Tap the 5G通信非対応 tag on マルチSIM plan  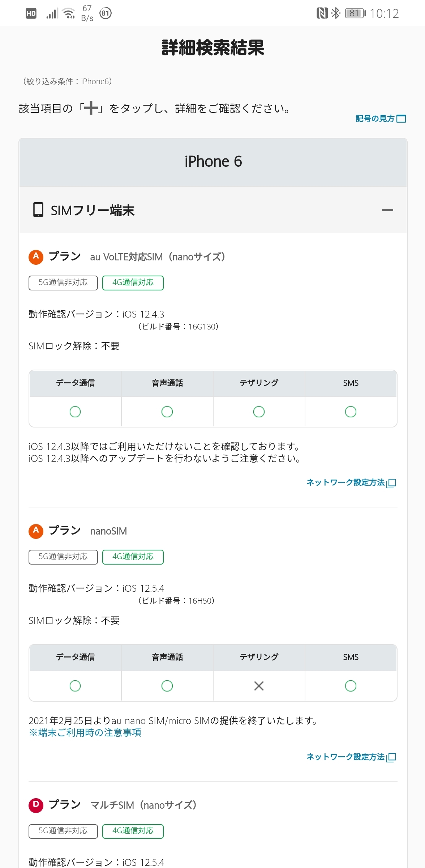tap(63, 831)
